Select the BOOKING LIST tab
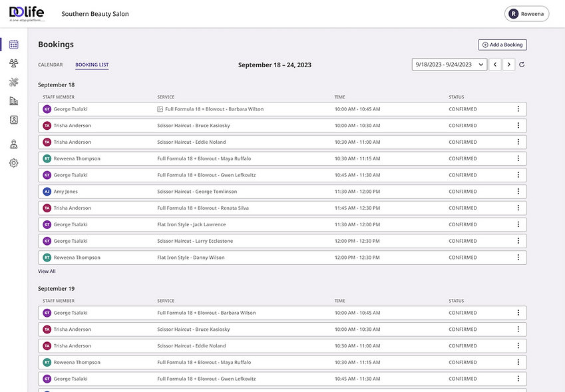This screenshot has width=565, height=392. point(93,65)
